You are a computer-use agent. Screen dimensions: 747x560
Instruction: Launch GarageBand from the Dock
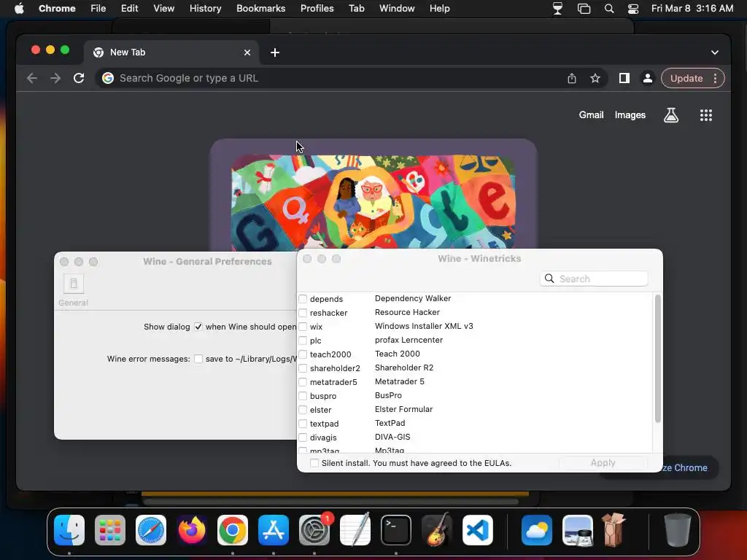point(436,529)
